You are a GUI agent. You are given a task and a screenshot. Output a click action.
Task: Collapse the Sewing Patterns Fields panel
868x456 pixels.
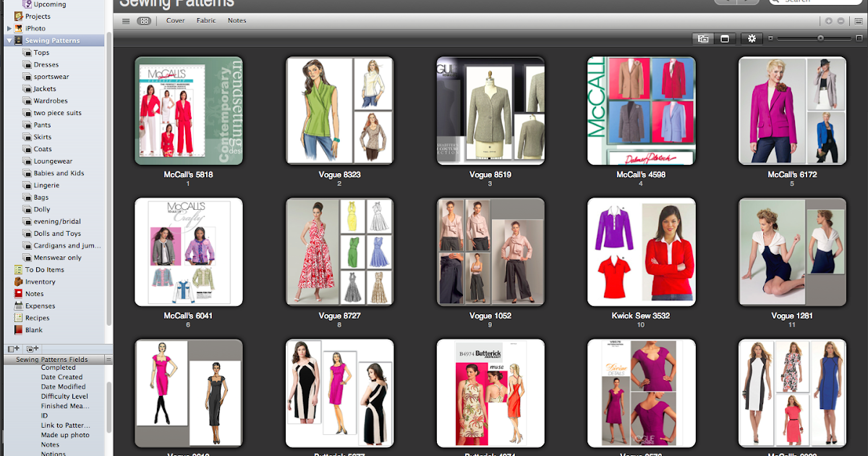pyautogui.click(x=109, y=359)
